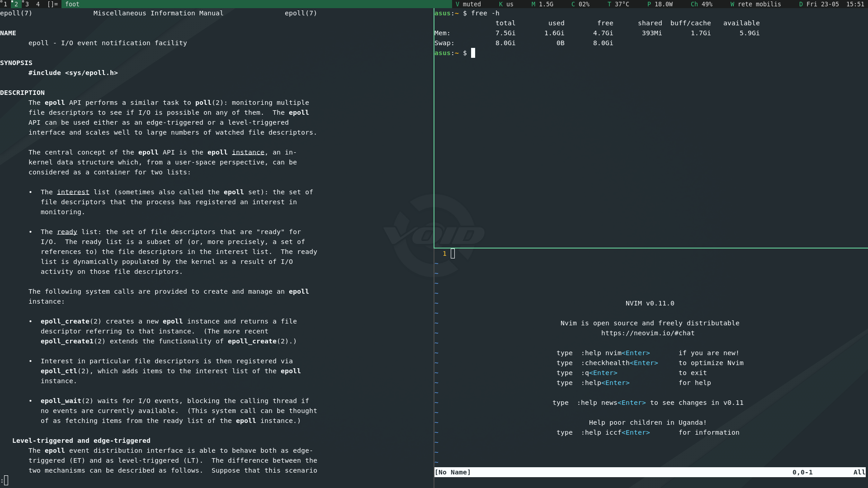Switch to workspace tag 1
The image size is (868, 488).
[x=5, y=4]
